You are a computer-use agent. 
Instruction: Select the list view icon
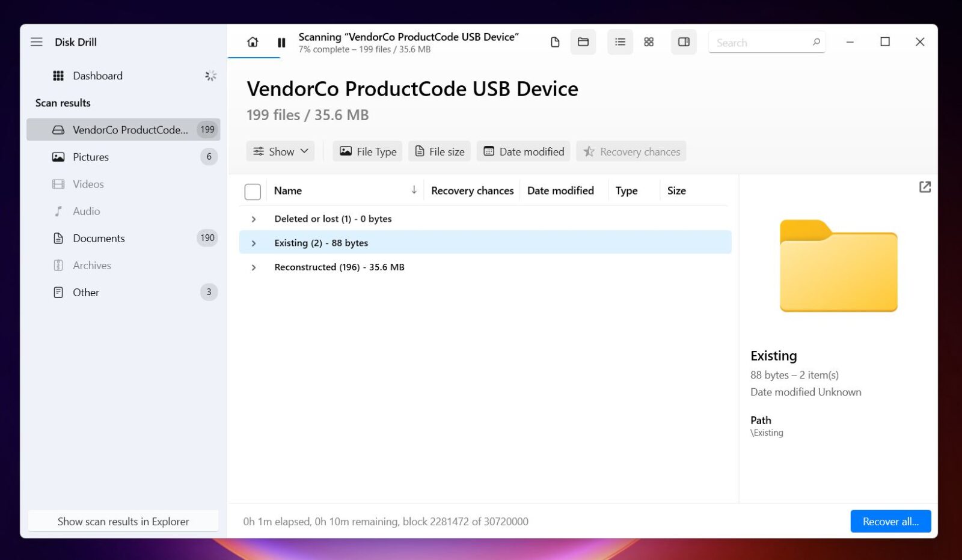coord(620,42)
